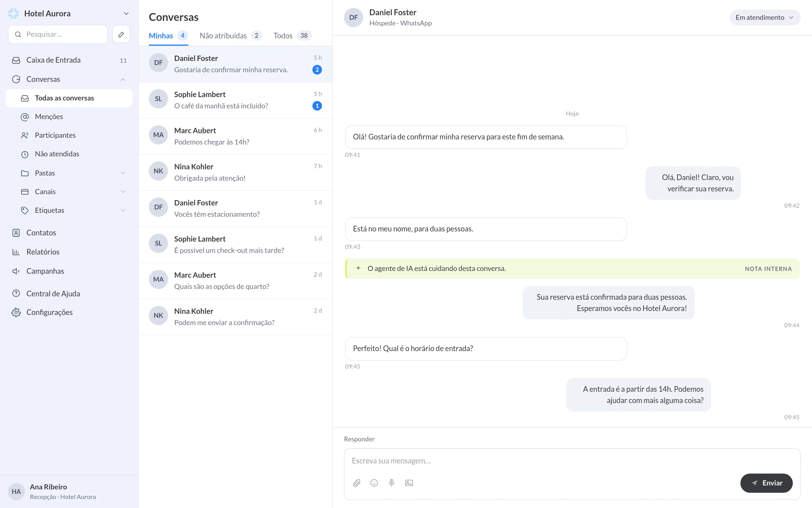Open Não atendidas in the sidebar

pyautogui.click(x=69, y=154)
